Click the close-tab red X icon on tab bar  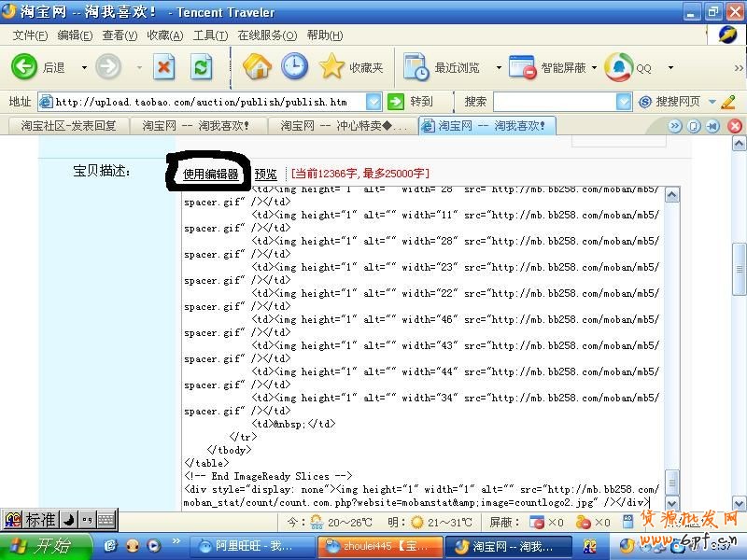(735, 126)
